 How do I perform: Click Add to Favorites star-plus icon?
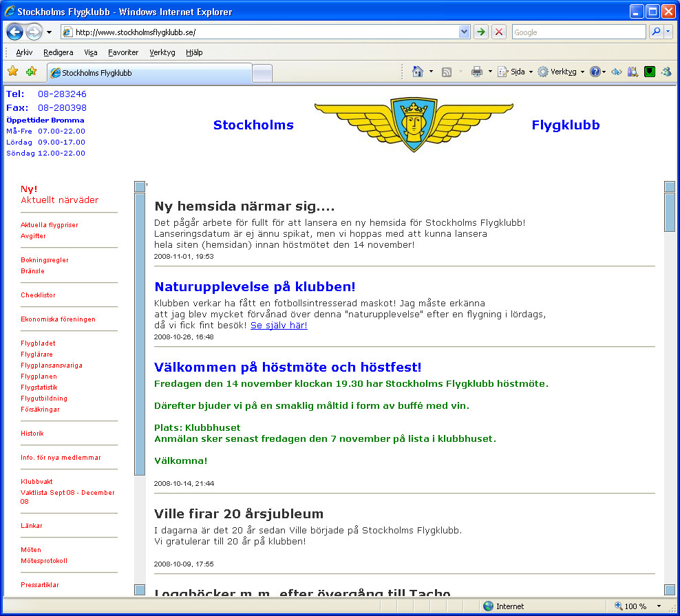point(31,71)
